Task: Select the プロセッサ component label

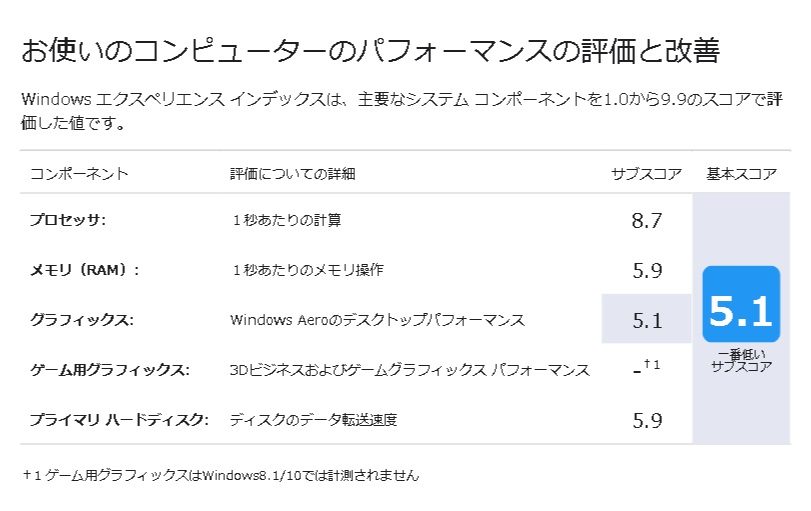Action: [67, 220]
